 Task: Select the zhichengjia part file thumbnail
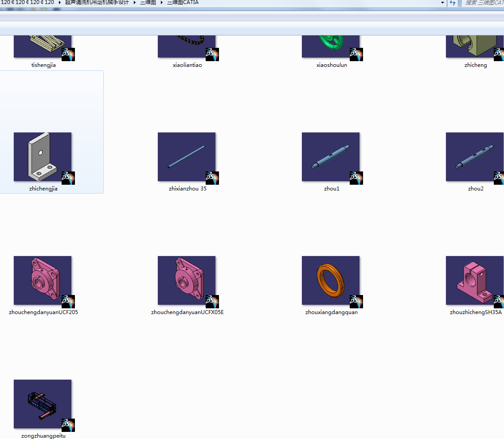(x=43, y=157)
